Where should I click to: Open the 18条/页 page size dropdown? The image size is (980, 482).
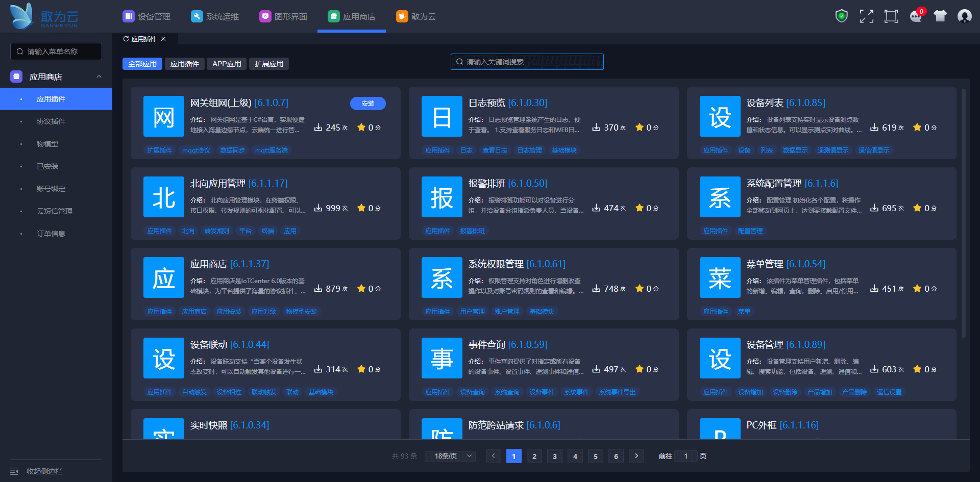450,456
